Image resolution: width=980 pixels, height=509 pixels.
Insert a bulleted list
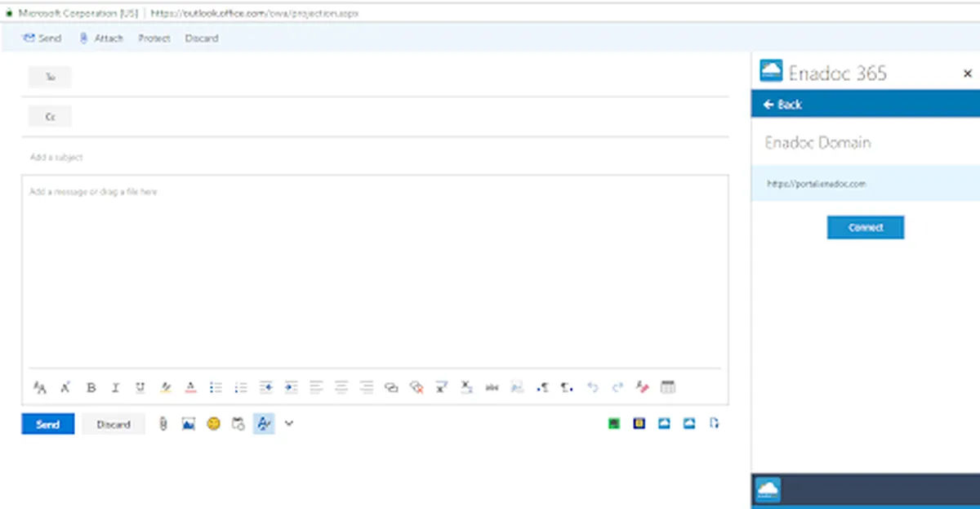tap(216, 388)
